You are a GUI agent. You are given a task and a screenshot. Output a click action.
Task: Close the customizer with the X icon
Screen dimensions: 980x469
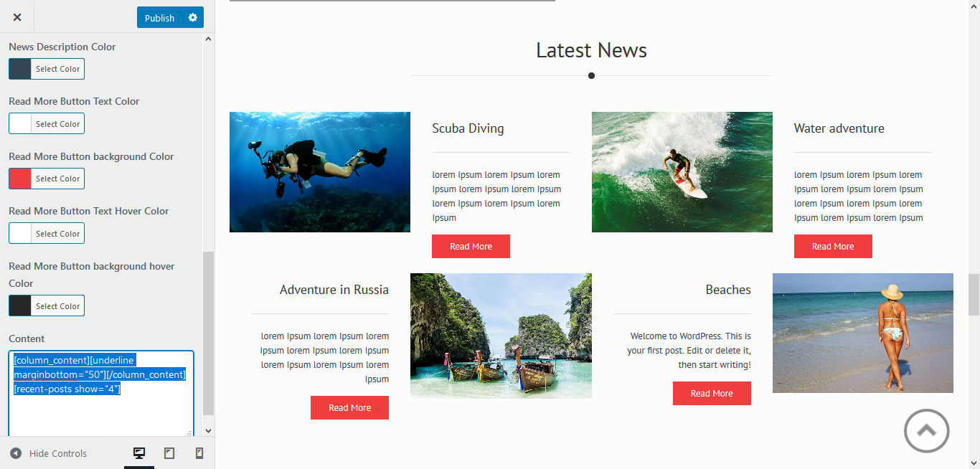(x=17, y=17)
